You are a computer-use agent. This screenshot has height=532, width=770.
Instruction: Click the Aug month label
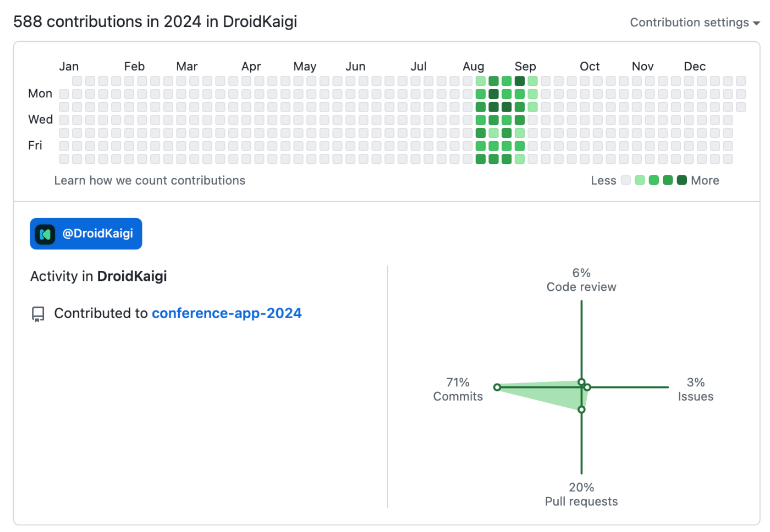coord(474,66)
